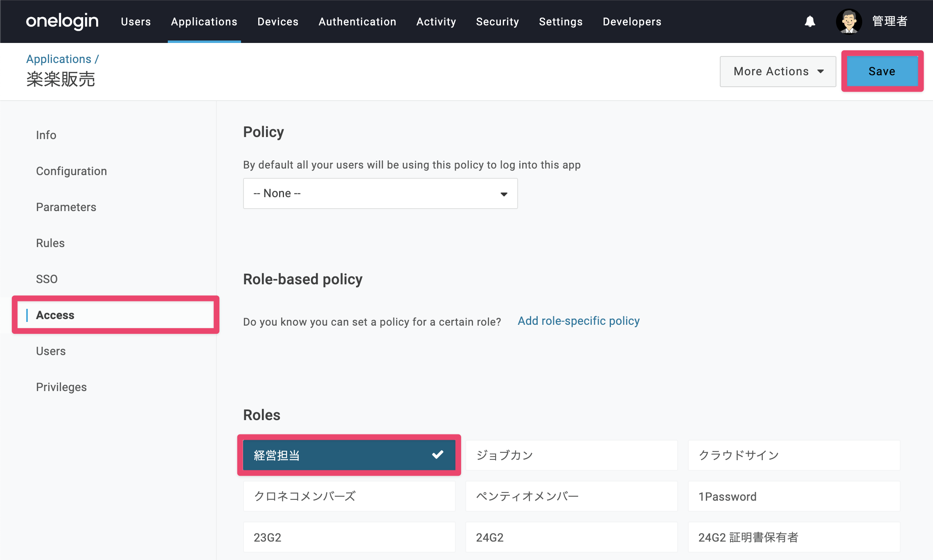933x560 pixels.
Task: Switch to the Parameters tab
Action: pos(66,207)
